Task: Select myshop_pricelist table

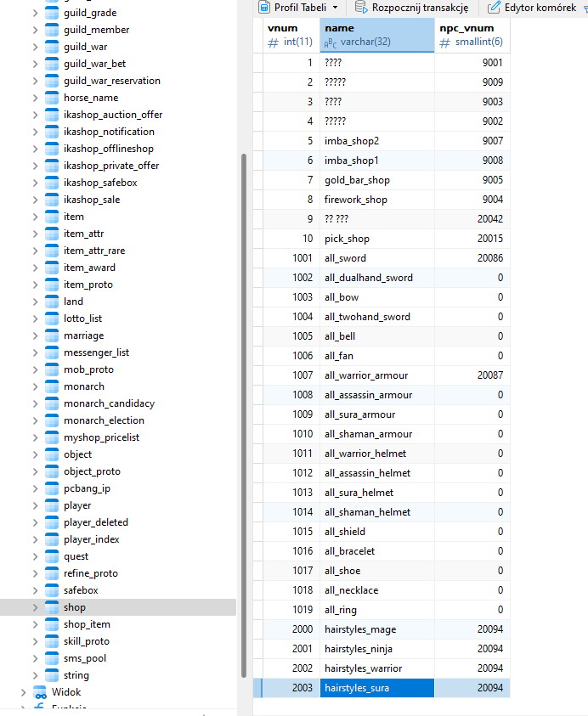Action: click(101, 438)
